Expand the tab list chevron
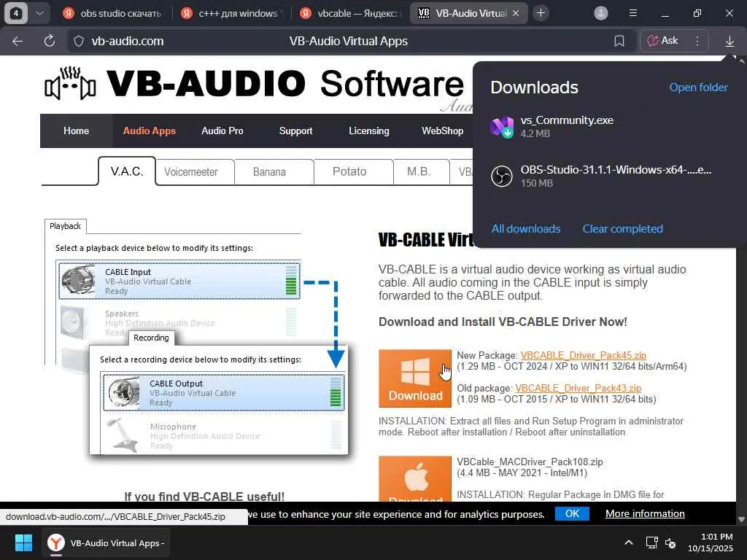Screen dimensions: 747x560 coord(40,13)
